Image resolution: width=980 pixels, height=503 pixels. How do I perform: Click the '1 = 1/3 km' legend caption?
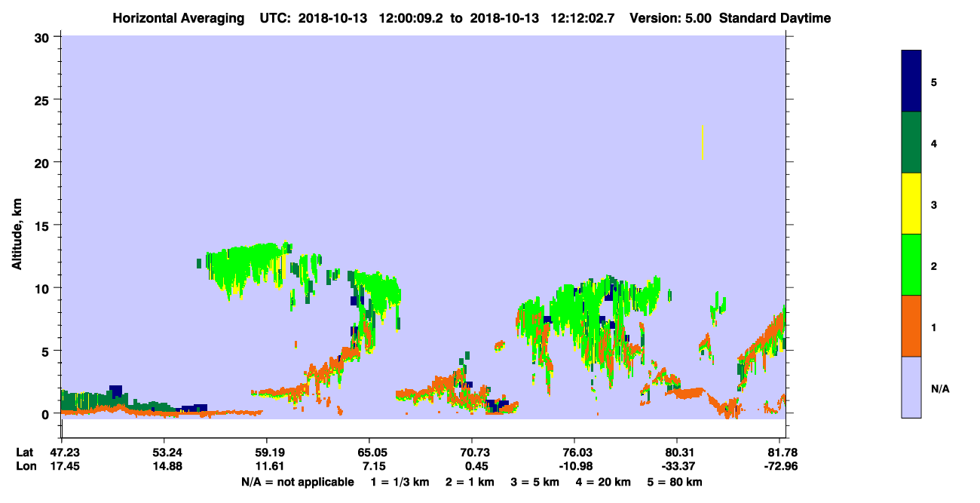pyautogui.click(x=399, y=482)
